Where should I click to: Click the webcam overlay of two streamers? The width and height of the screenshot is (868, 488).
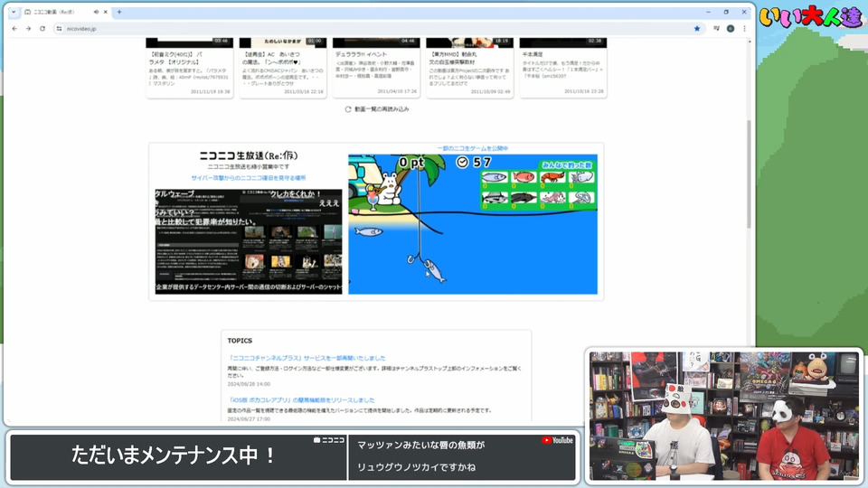(724, 416)
